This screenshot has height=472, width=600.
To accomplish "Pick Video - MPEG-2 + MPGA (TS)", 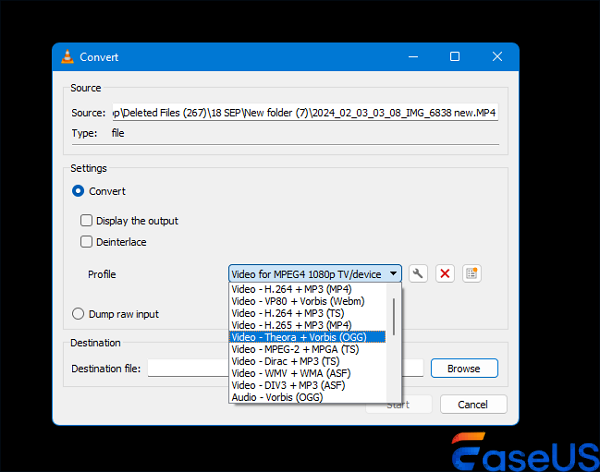I will (307, 349).
